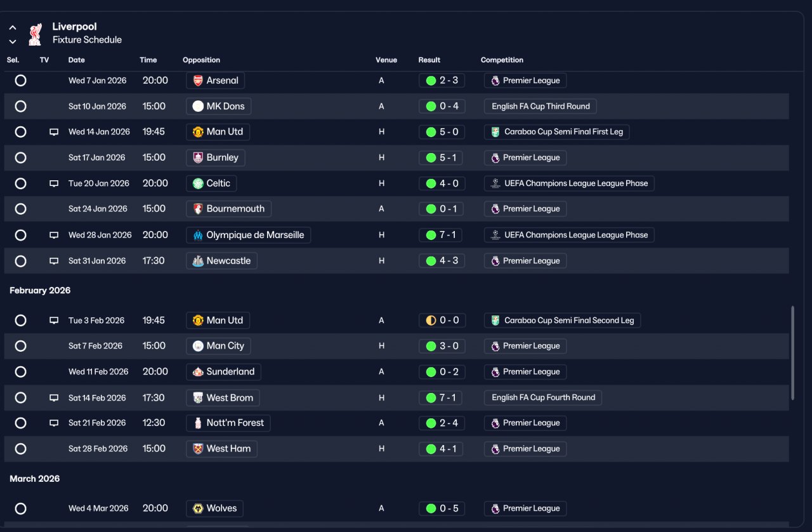Viewport: 812px width, 532px height.
Task: Select the West Ham fixture radio button
Action: coord(20,449)
